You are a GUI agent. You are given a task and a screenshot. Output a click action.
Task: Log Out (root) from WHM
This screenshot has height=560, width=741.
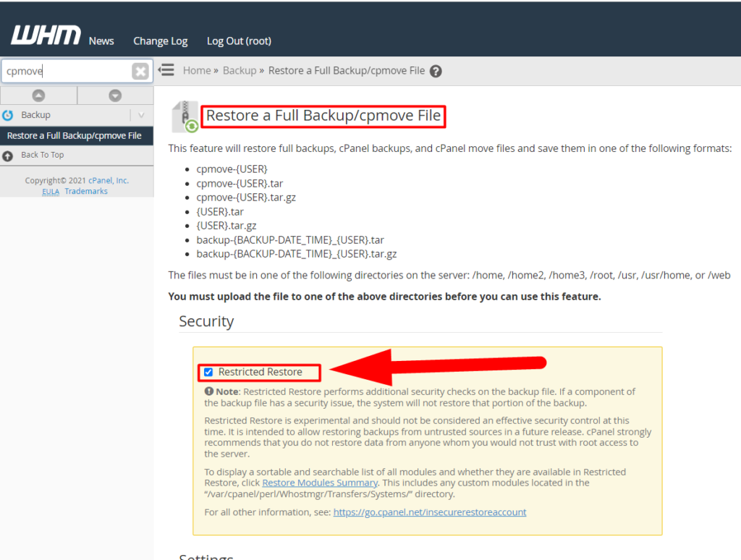click(239, 41)
